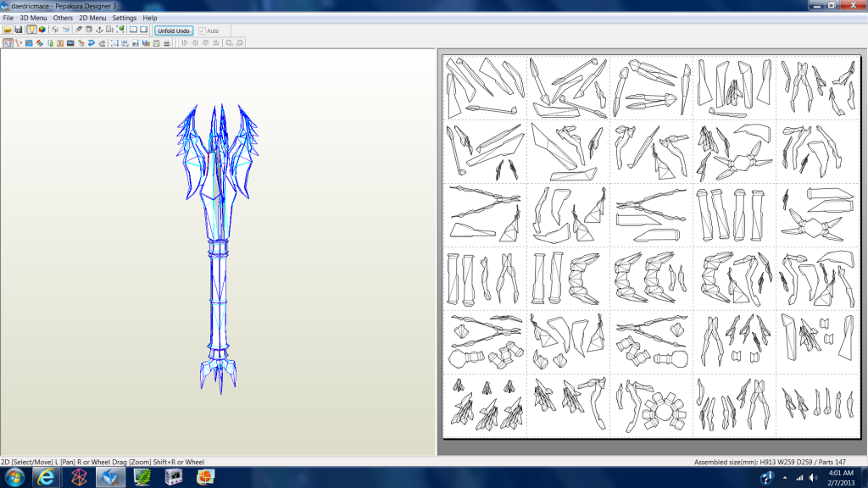Click the rotate clockwise icon
Viewport: 868px width, 488px height.
(239, 43)
